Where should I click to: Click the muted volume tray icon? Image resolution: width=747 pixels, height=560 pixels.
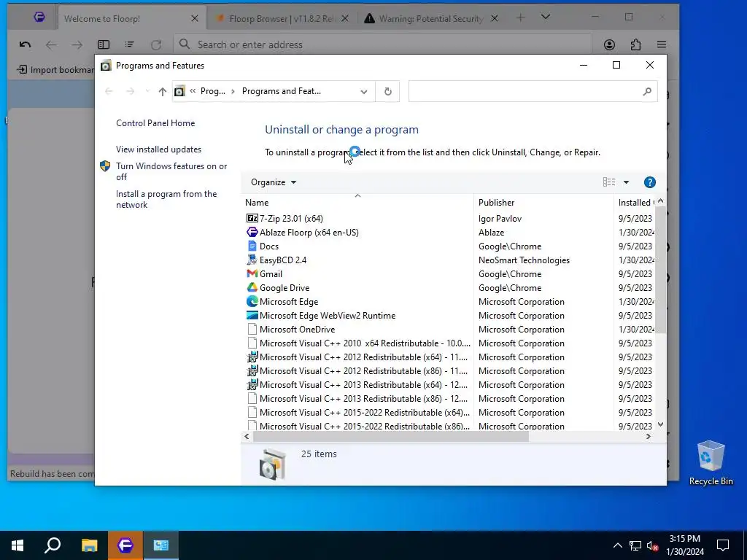(652, 545)
